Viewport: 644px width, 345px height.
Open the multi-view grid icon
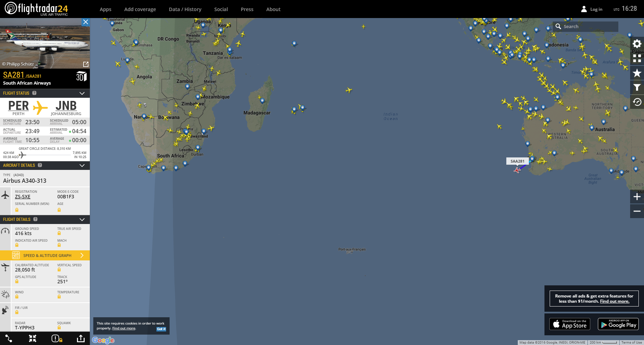[x=637, y=58]
